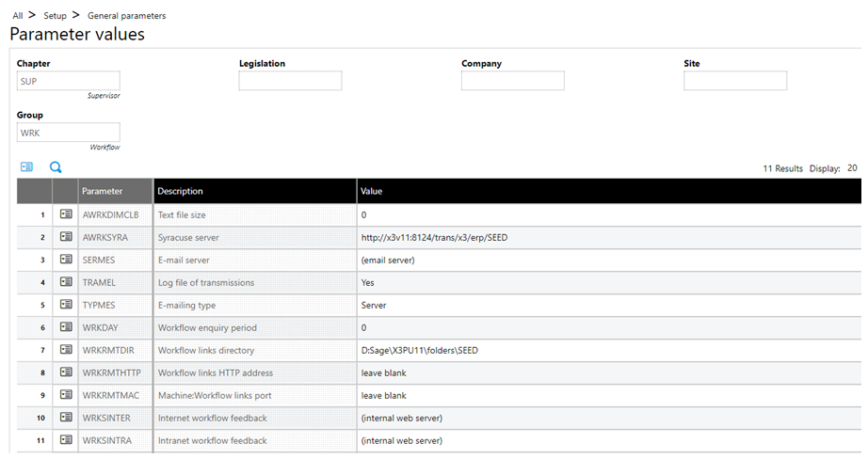Click the Group field containing WRK

pyautogui.click(x=68, y=133)
